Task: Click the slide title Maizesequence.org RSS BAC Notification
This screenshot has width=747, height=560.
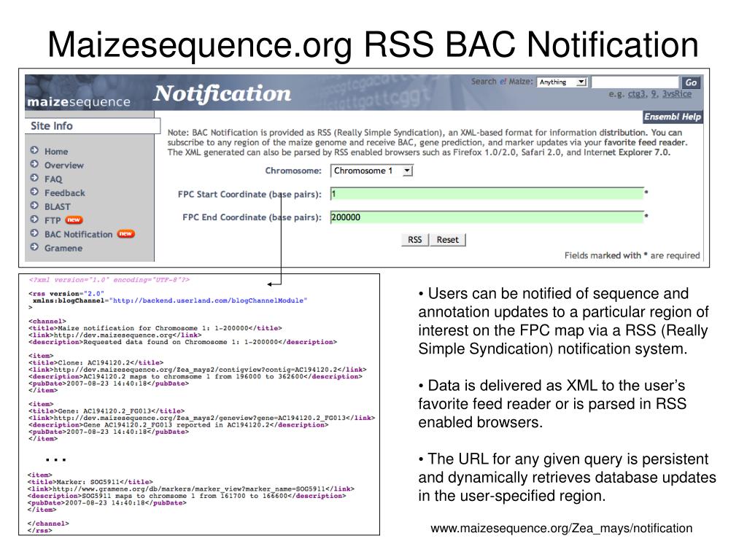Action: tap(373, 44)
